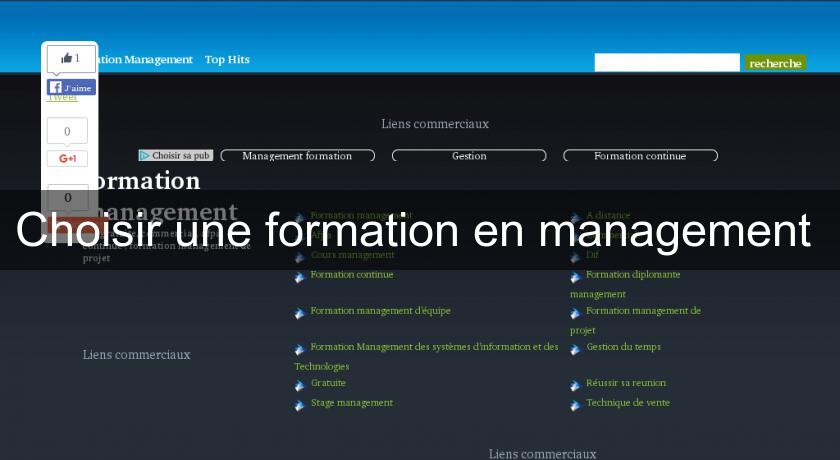The width and height of the screenshot is (840, 460).
Task: Open Formation management d'équipe link
Action: coord(380,311)
